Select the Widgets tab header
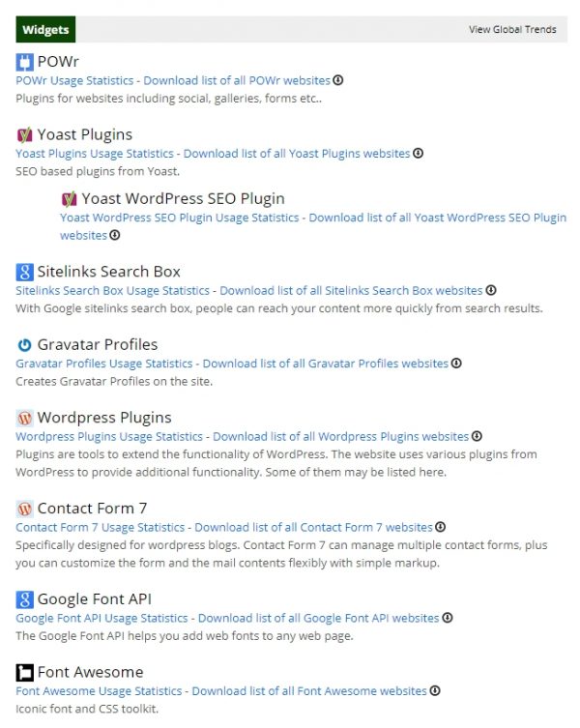This screenshot has height=728, width=580. [46, 30]
